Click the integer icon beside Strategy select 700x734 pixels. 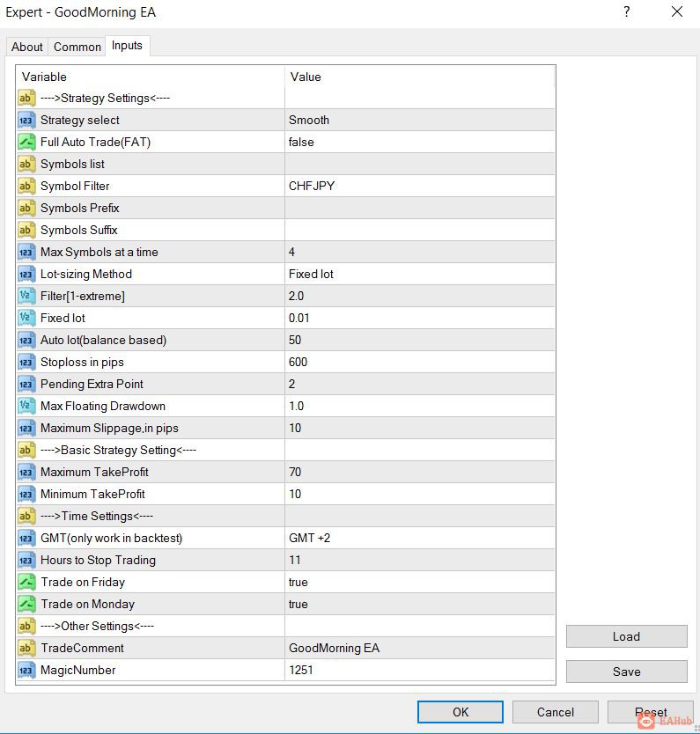click(x=26, y=120)
